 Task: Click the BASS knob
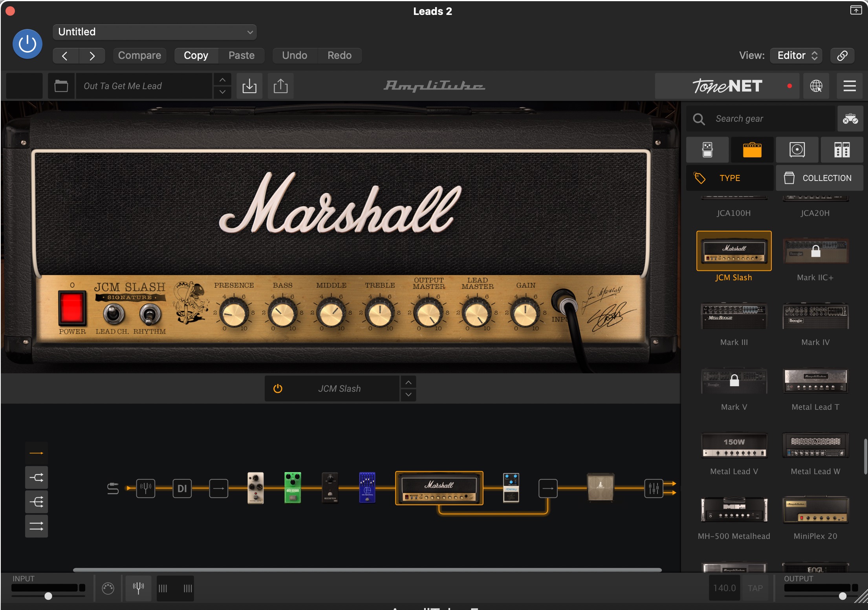[x=282, y=313]
